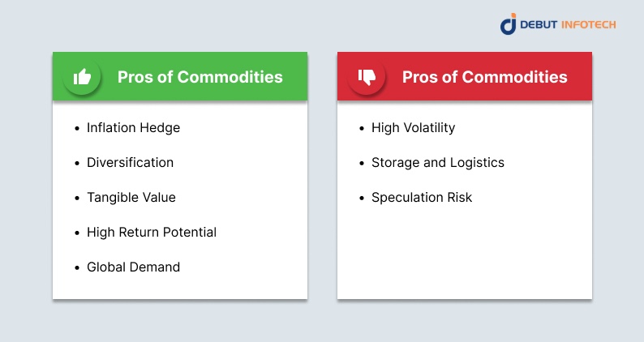The image size is (644, 342).
Task: Pick the High Return Potential item
Action: (x=152, y=233)
